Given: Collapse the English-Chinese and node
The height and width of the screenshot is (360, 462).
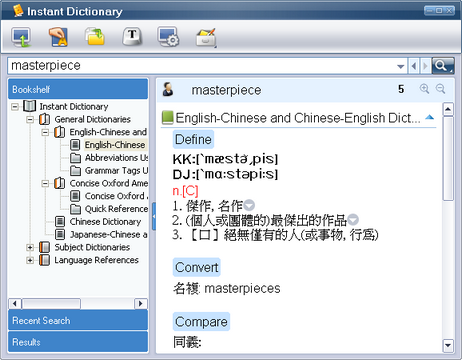Looking at the screenshot, I should tap(45, 132).
